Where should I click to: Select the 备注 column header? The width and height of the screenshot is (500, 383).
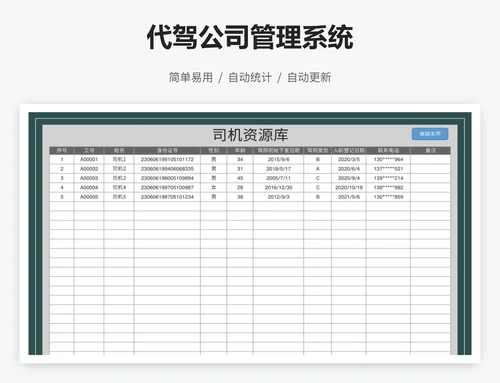click(430, 151)
